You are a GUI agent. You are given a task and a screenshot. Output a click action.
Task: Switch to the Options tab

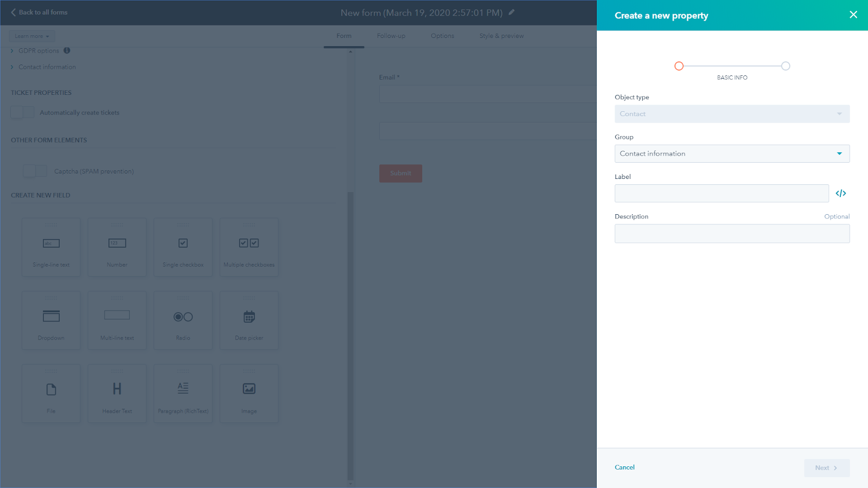pyautogui.click(x=443, y=36)
